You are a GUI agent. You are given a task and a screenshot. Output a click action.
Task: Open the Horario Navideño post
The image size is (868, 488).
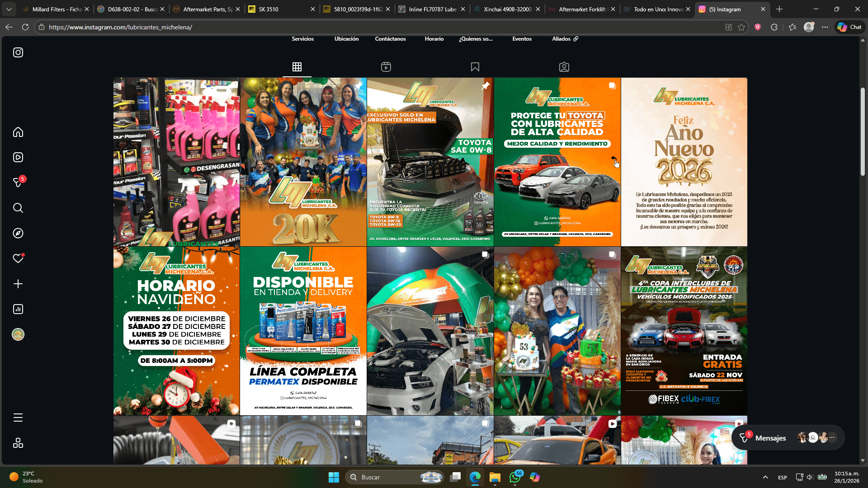(x=176, y=331)
